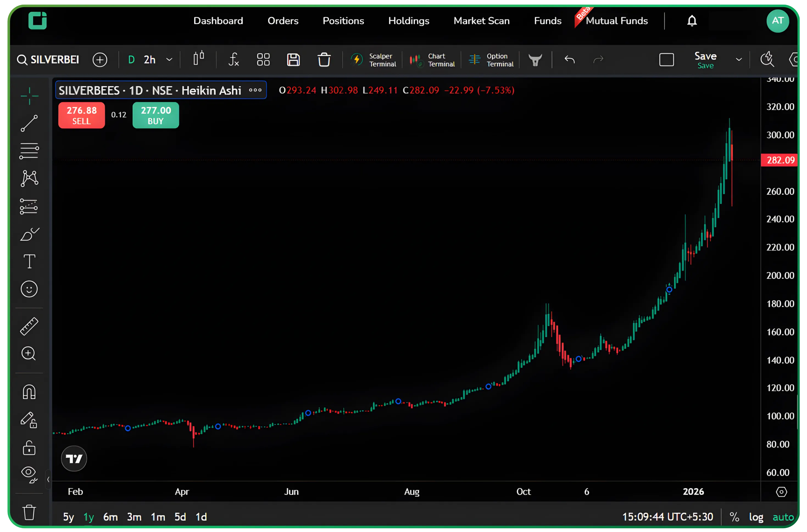Go to the Holdings tab
807x532 pixels.
click(x=408, y=21)
